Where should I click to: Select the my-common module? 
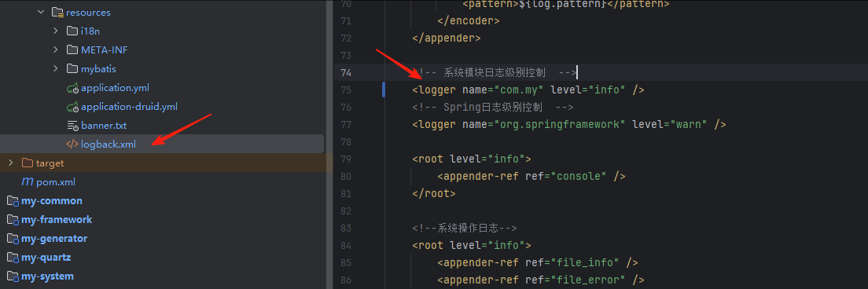coord(52,200)
